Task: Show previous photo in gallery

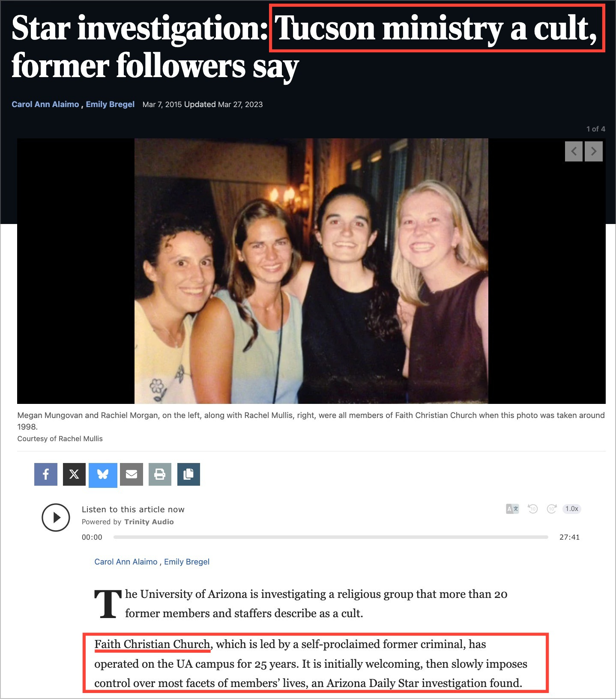Action: coord(574,151)
